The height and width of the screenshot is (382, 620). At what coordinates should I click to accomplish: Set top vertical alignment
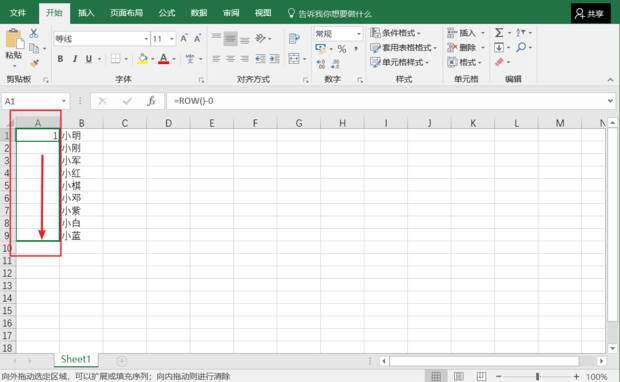(216, 38)
